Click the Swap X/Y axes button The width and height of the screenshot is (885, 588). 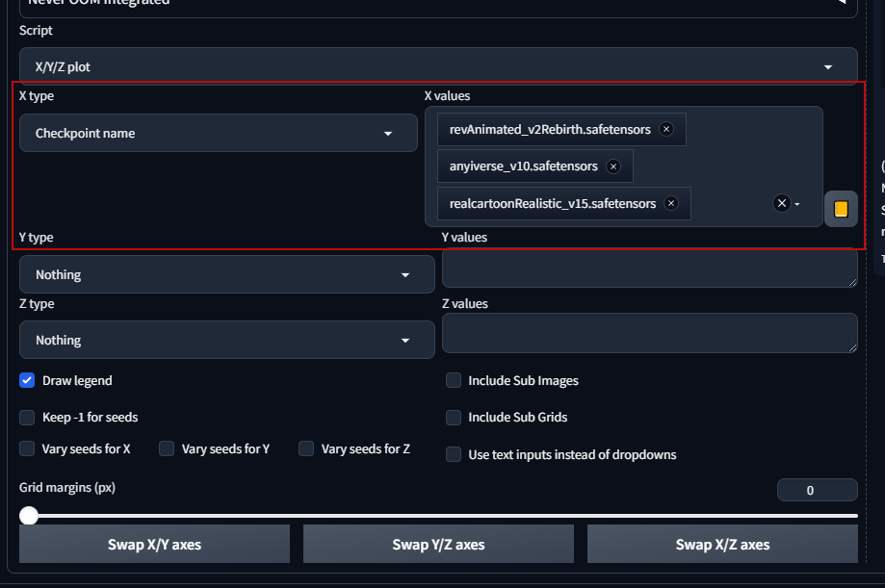click(155, 544)
